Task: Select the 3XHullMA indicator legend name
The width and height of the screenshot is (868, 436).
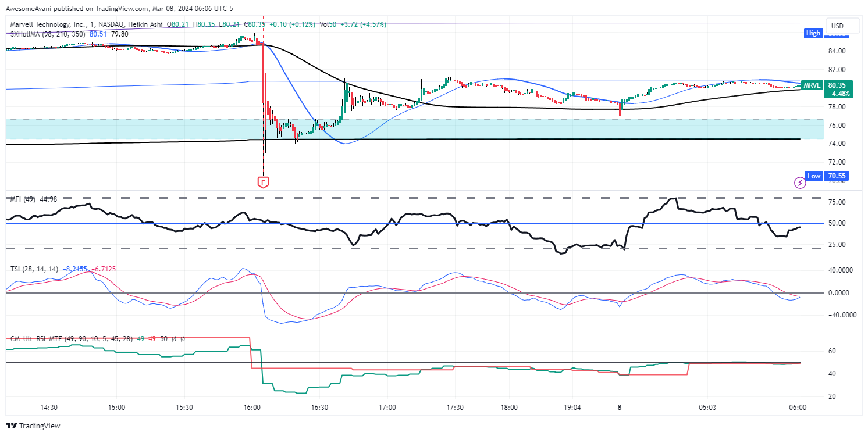Action: click(x=24, y=34)
